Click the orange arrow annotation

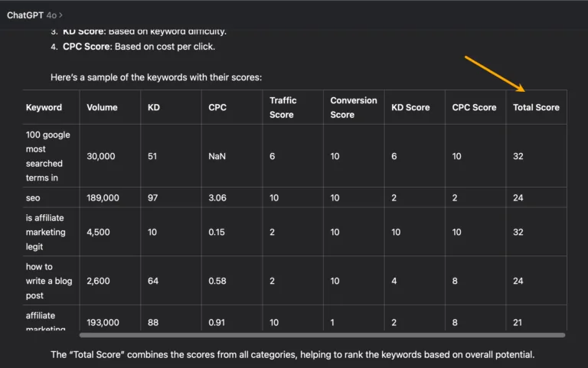pyautogui.click(x=495, y=73)
